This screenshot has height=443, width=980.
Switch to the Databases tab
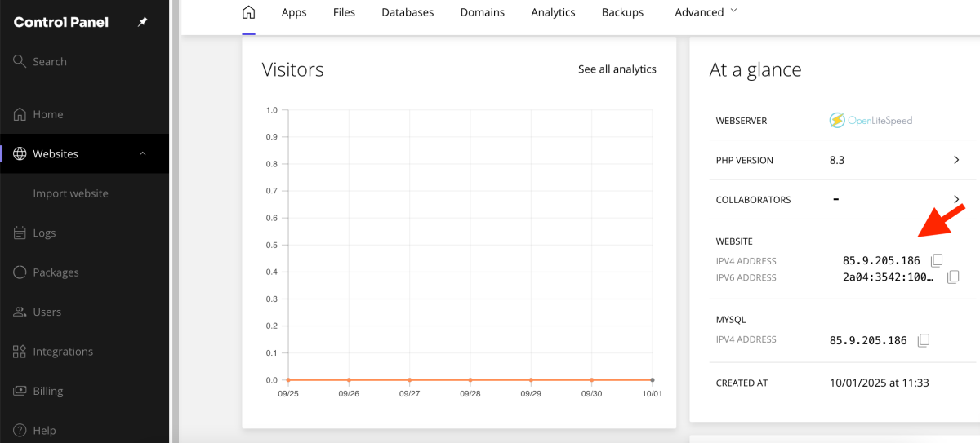click(x=408, y=12)
